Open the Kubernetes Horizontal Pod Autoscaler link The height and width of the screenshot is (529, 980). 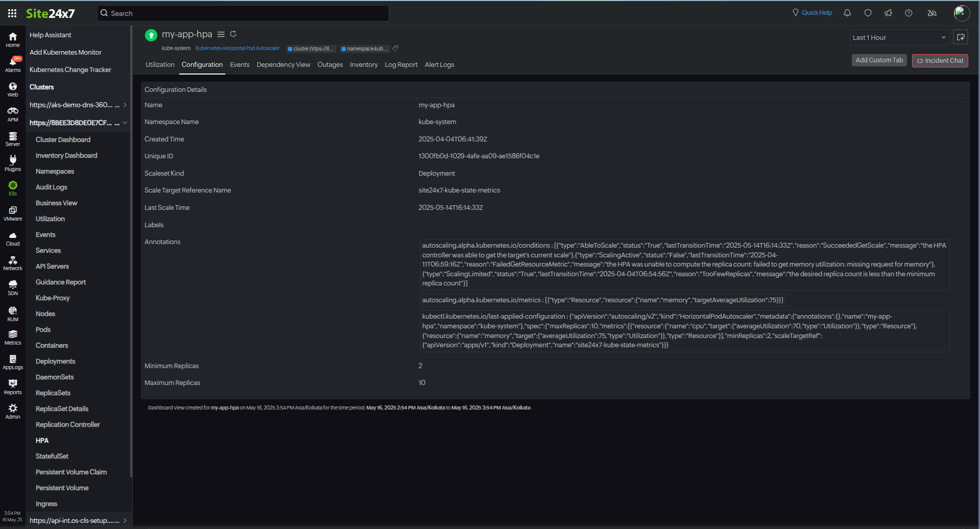coord(237,49)
